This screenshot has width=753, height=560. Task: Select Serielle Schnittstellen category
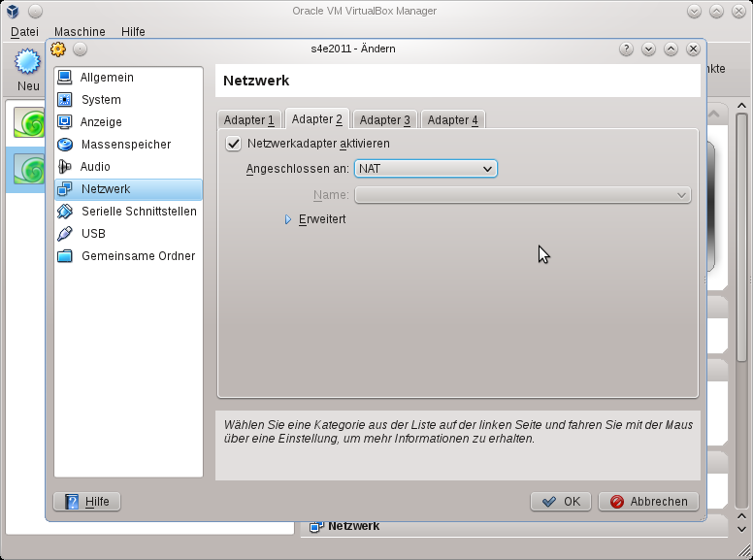coord(129,212)
